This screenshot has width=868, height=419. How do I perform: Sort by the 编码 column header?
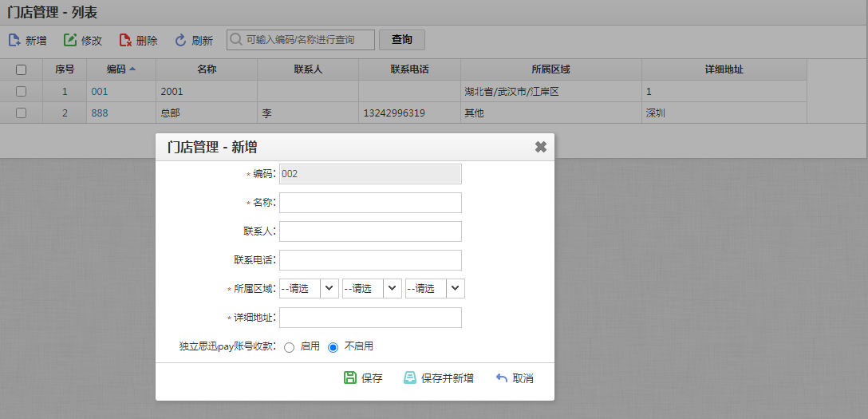[121, 69]
